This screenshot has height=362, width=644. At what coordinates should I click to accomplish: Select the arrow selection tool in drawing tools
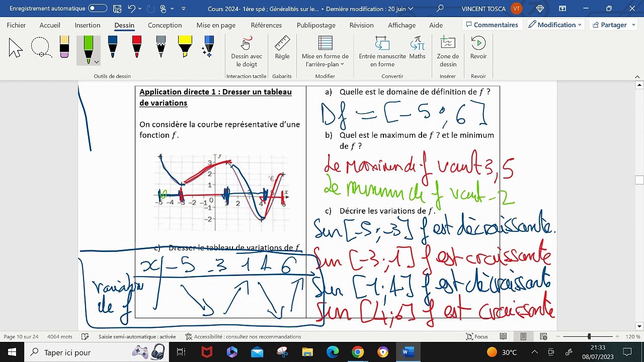click(x=16, y=48)
